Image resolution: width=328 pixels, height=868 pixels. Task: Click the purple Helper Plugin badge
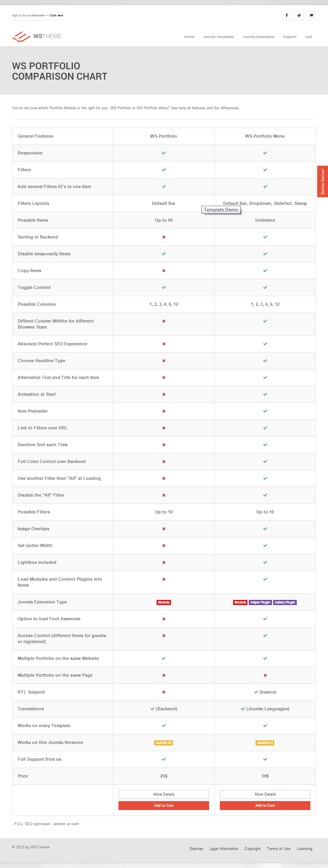pyautogui.click(x=260, y=602)
